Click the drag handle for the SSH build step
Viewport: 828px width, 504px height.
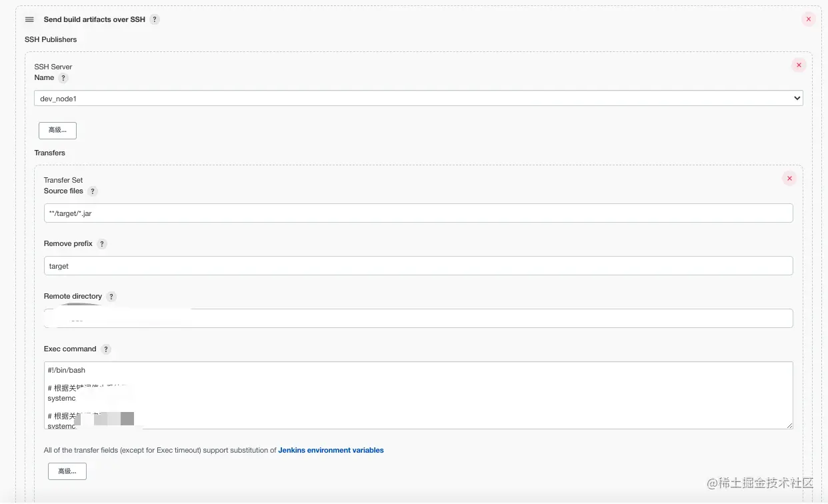tap(29, 20)
